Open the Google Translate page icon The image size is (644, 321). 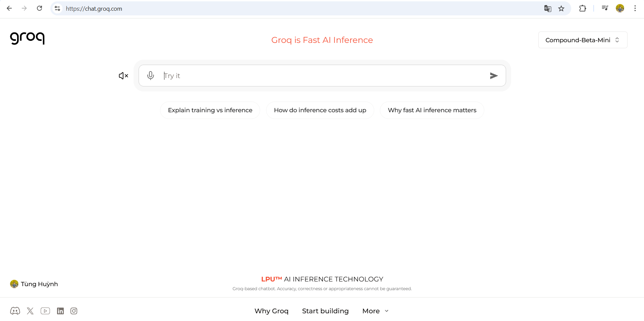[x=548, y=8]
